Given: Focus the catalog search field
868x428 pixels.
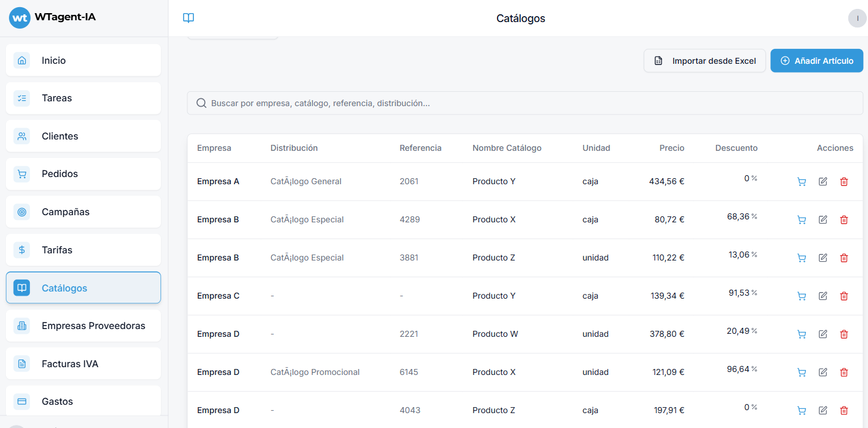Looking at the screenshot, I should point(525,103).
